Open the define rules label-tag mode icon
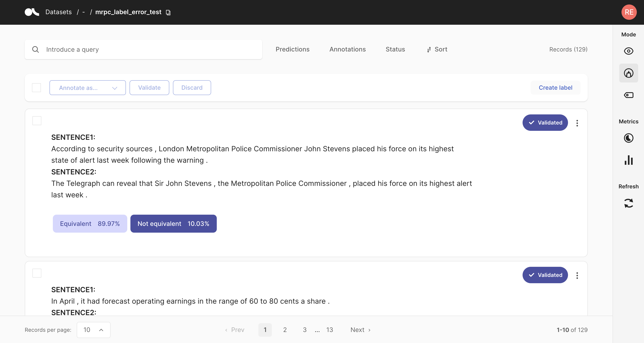 click(x=628, y=95)
